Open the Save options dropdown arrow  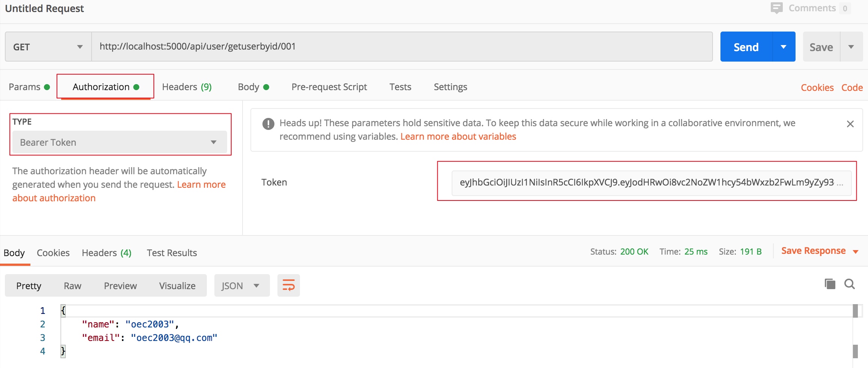click(x=851, y=47)
